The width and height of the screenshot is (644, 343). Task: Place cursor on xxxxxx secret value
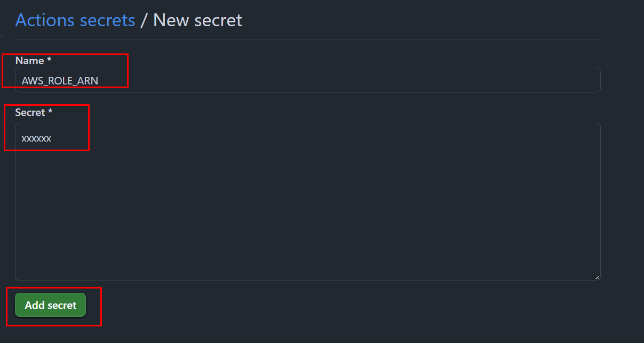(x=36, y=138)
